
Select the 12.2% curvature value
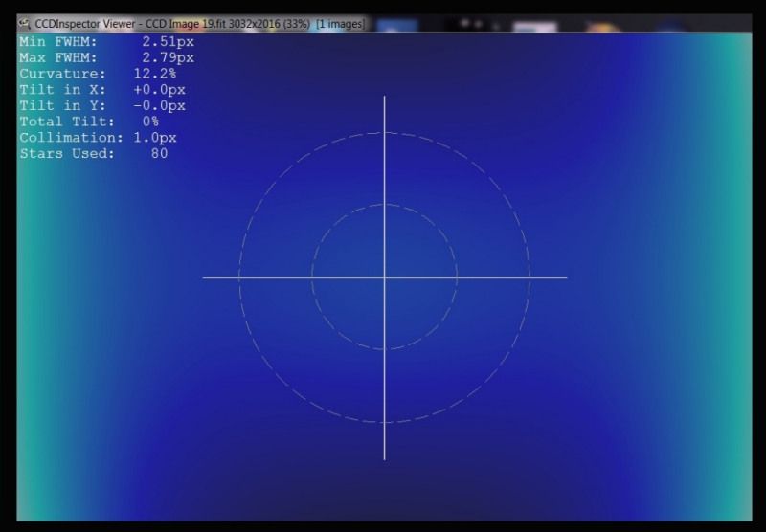(155, 74)
